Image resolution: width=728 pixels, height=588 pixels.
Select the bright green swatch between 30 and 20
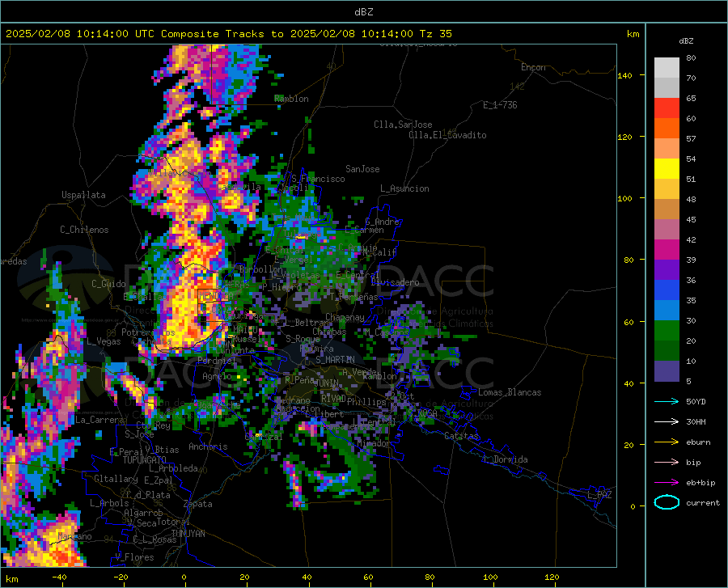click(x=667, y=331)
